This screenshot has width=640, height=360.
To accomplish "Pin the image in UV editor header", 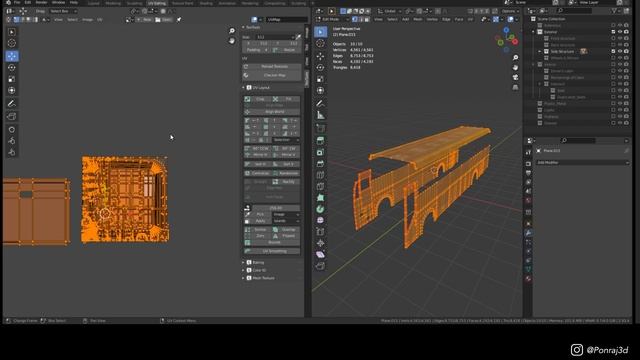I will [x=179, y=20].
